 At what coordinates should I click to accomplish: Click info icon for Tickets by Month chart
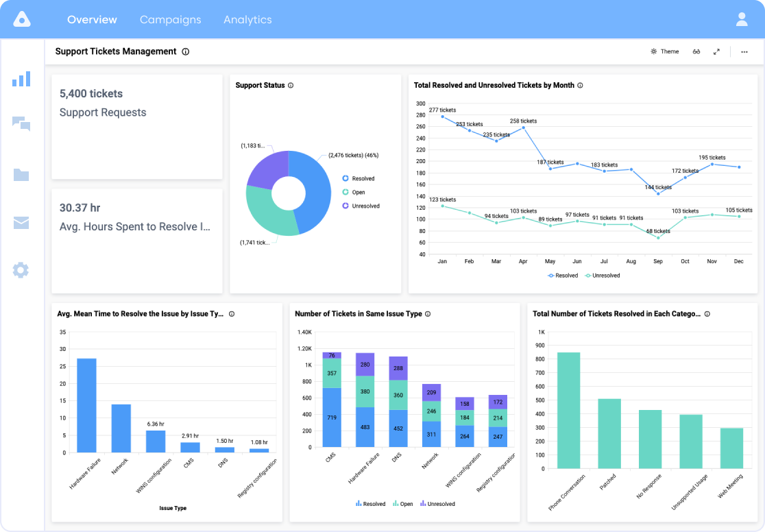pyautogui.click(x=580, y=86)
